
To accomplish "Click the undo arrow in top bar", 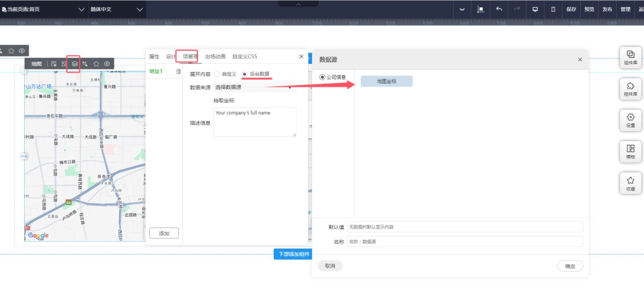I will click(499, 9).
